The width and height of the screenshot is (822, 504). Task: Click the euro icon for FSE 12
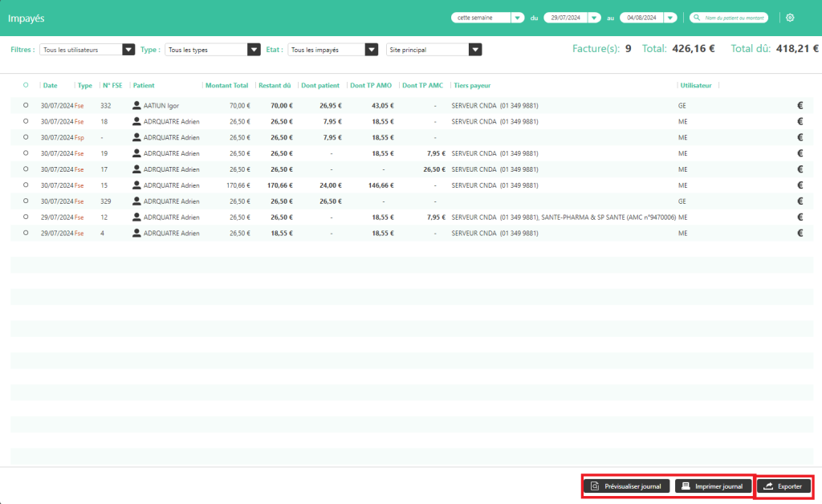(x=800, y=217)
